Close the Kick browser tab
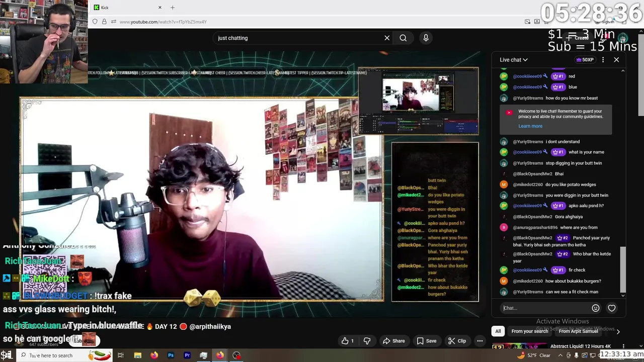This screenshot has height=362, width=644. tap(160, 8)
